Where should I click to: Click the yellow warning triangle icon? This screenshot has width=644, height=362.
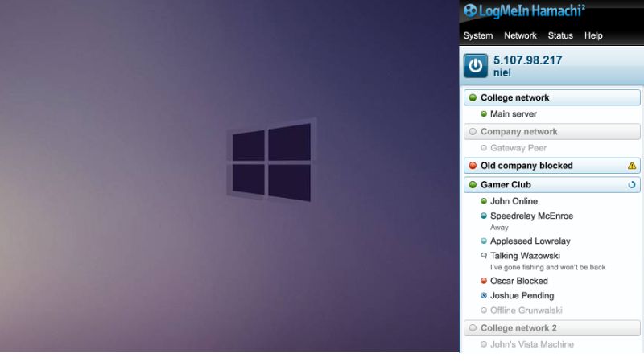(x=632, y=166)
